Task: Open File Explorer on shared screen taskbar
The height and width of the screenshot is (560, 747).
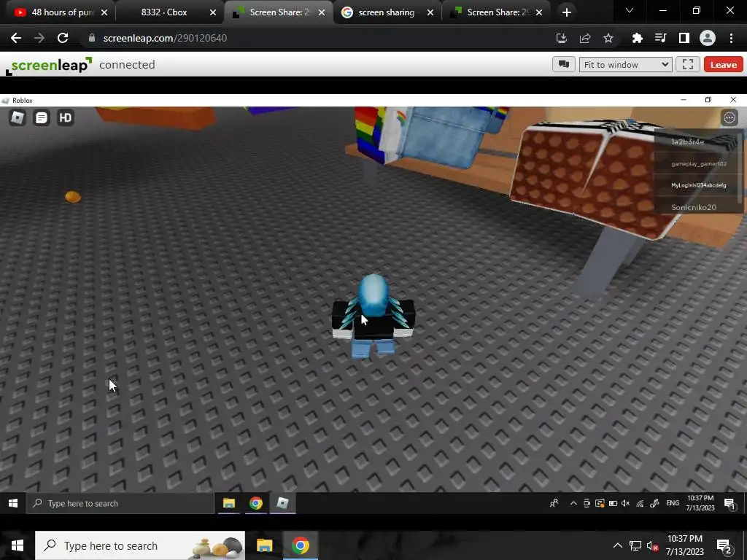Action: click(229, 503)
